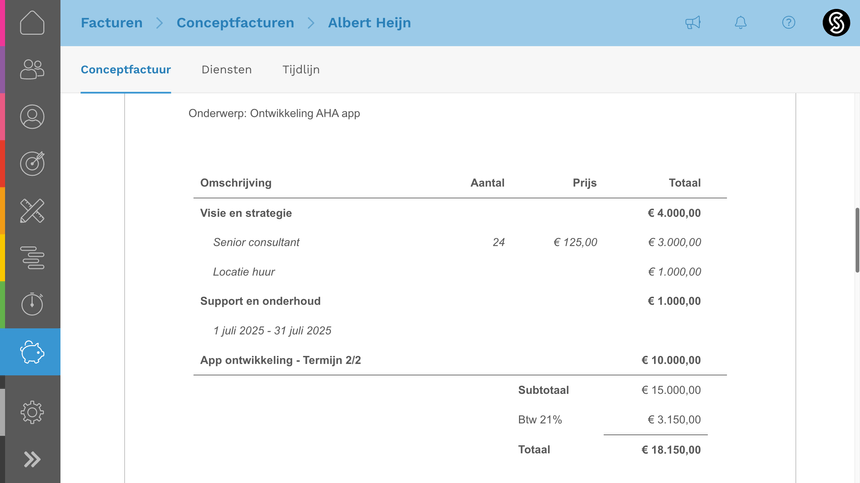Click the 'Visie en strategie' row title
Viewport: 860px width, 483px height.
(246, 213)
